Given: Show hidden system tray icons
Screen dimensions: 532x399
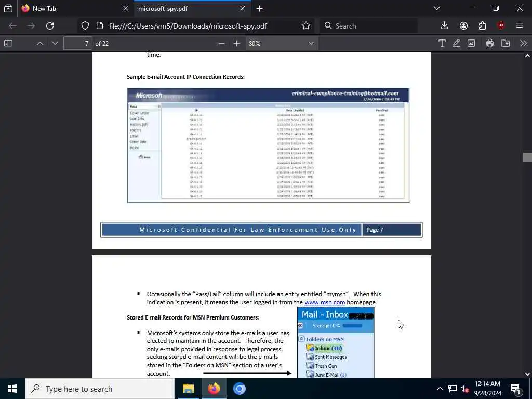Looking at the screenshot, I should [440, 389].
